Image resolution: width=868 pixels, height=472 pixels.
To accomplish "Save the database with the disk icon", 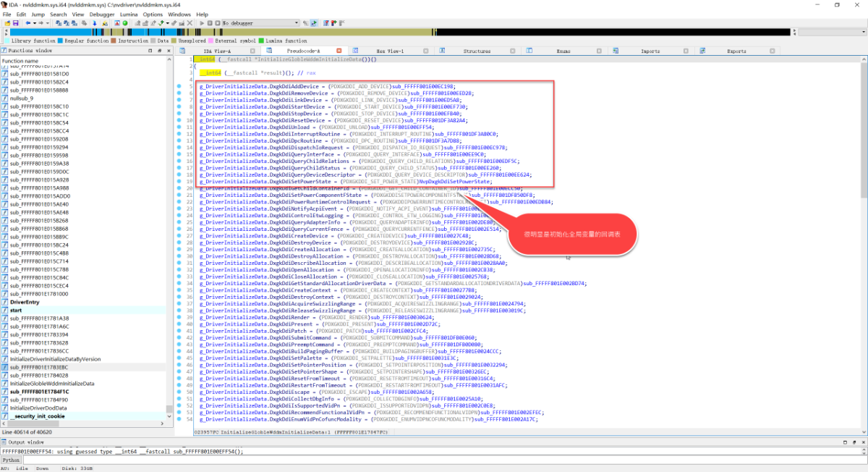I will 15,23.
